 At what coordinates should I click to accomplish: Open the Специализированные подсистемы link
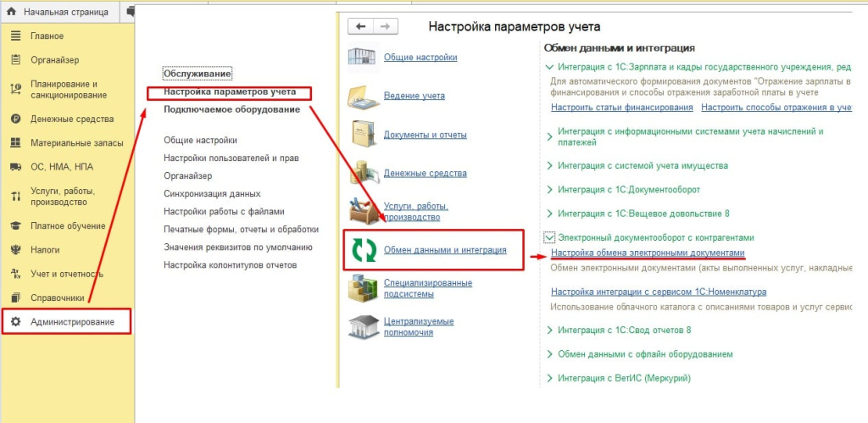(x=428, y=288)
